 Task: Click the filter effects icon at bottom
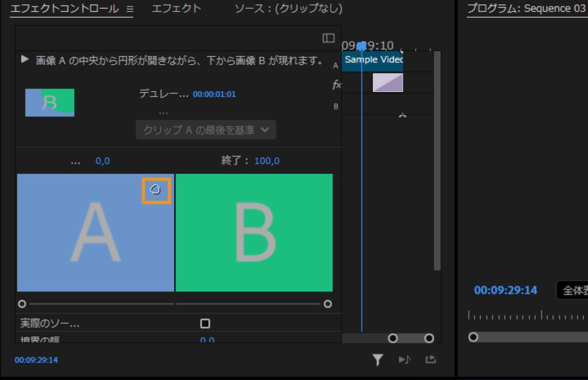tap(378, 359)
